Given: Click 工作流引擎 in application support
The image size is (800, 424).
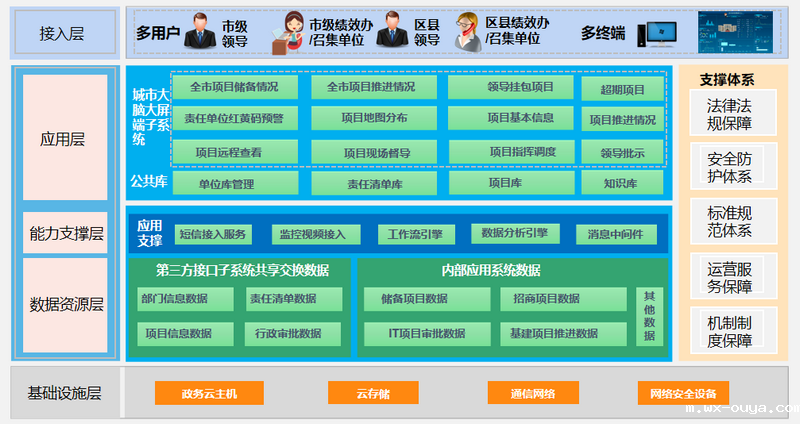Looking at the screenshot, I should click(415, 235).
